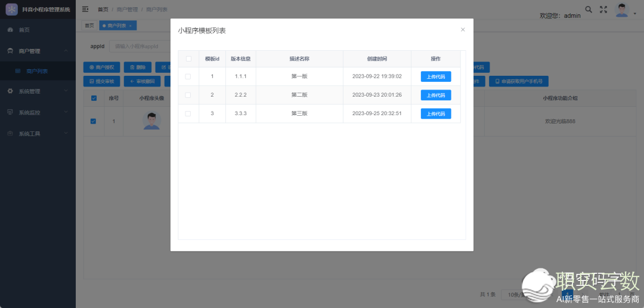Upload code for template 第一版
Viewport: 644px width, 308px height.
tap(436, 76)
